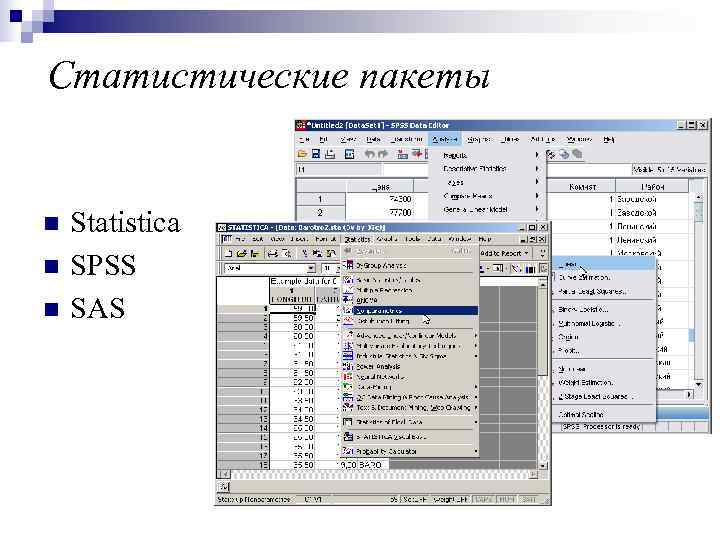Click the Go to Case icon in SPSS toolbar
The image size is (720, 540).
(402, 154)
